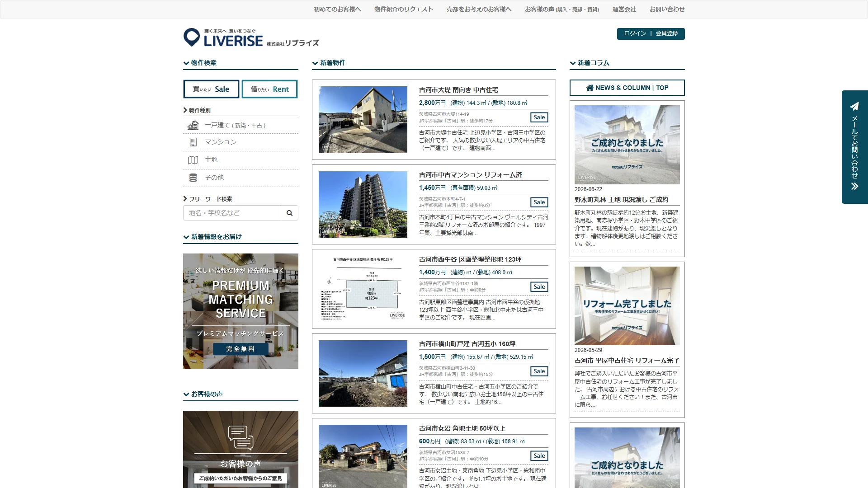Collapse the 新着コラム section chevron
The height and width of the screenshot is (488, 868).
573,63
